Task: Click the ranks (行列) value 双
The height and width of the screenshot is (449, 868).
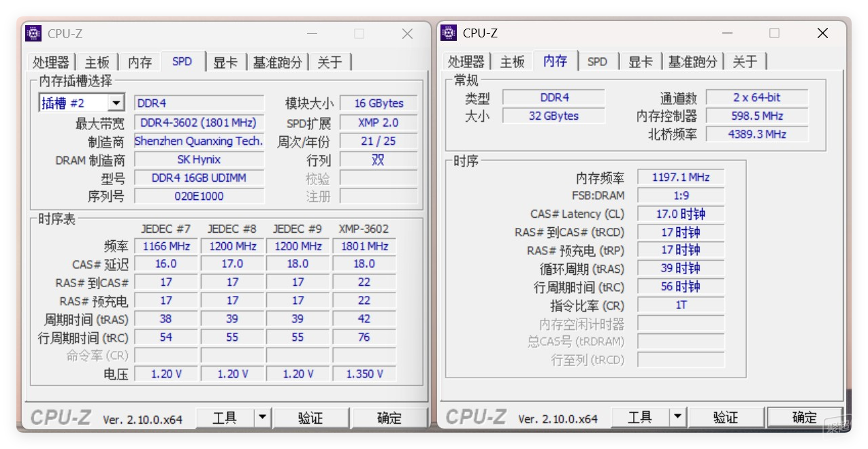Action: (x=379, y=160)
